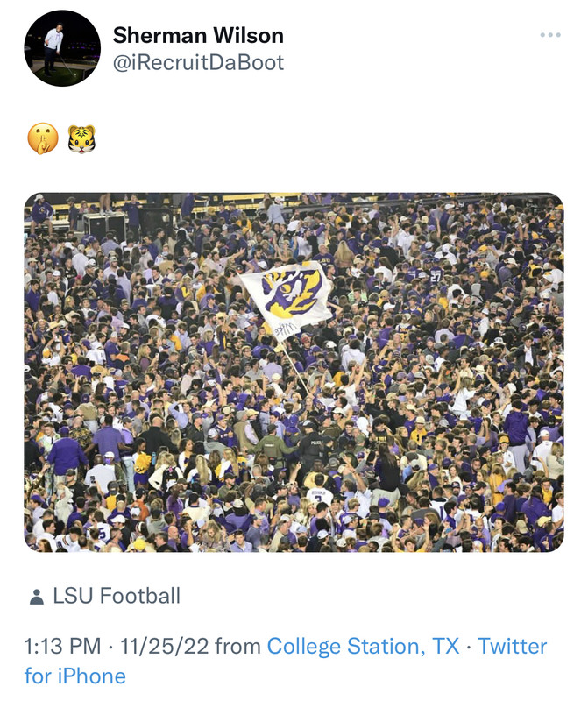This screenshot has width=588, height=701.
Task: Click the police officer in the crowd
Action: pos(311,443)
